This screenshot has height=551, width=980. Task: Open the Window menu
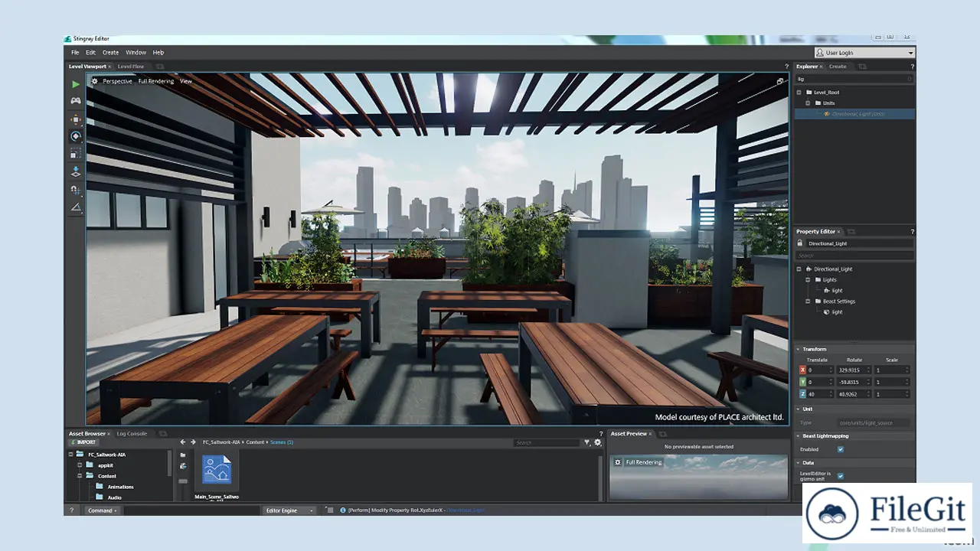[x=136, y=53]
